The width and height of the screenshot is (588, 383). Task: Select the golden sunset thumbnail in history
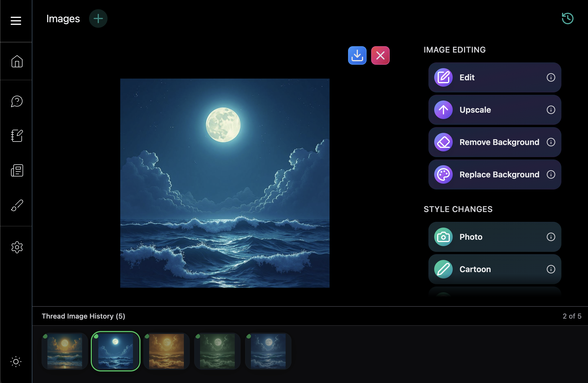point(166,351)
